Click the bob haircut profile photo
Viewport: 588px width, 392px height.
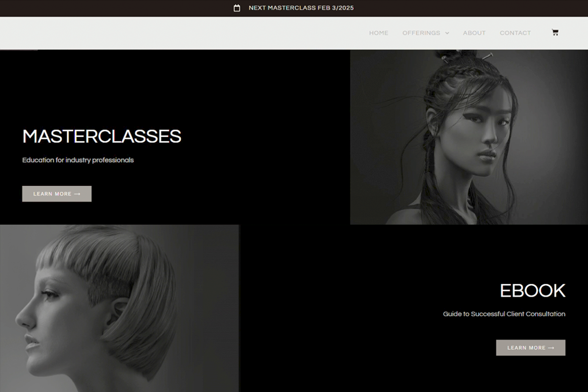(119, 308)
